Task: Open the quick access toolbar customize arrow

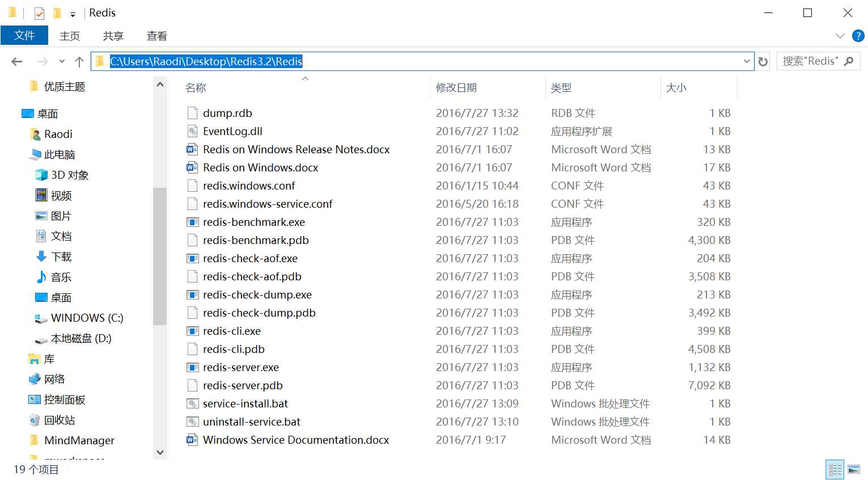Action: (73, 14)
